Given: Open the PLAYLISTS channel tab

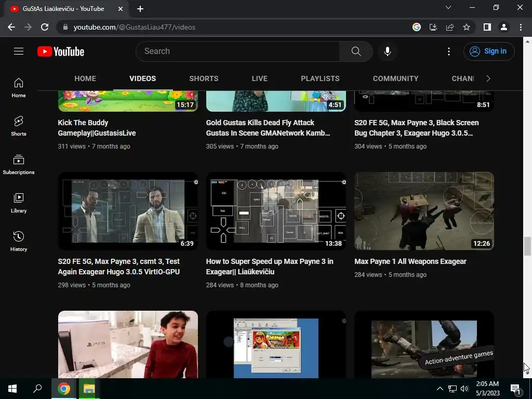Looking at the screenshot, I should pos(320,78).
